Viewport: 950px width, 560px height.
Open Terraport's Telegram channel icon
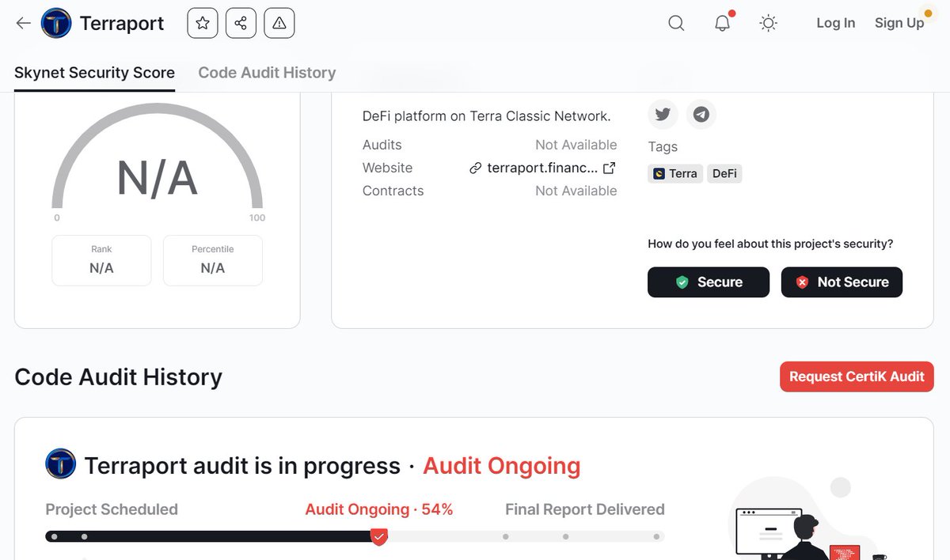(701, 115)
